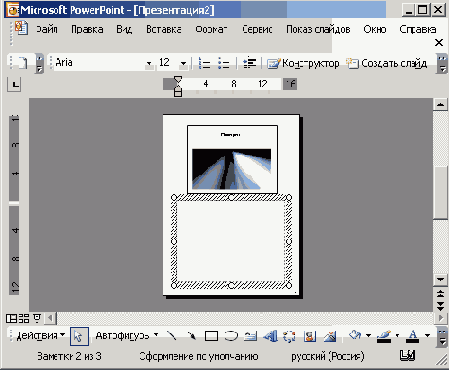The width and height of the screenshot is (449, 370).
Task: Open the Вставка menu
Action: click(x=164, y=29)
